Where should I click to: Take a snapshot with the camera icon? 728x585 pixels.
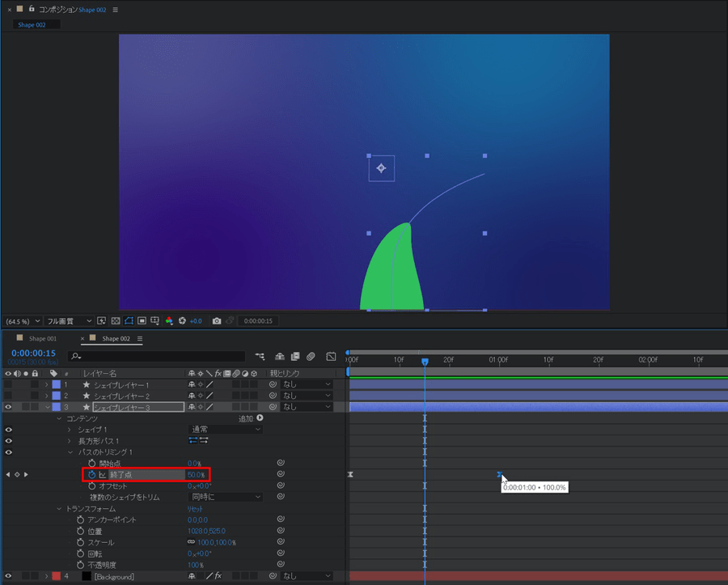coord(216,321)
